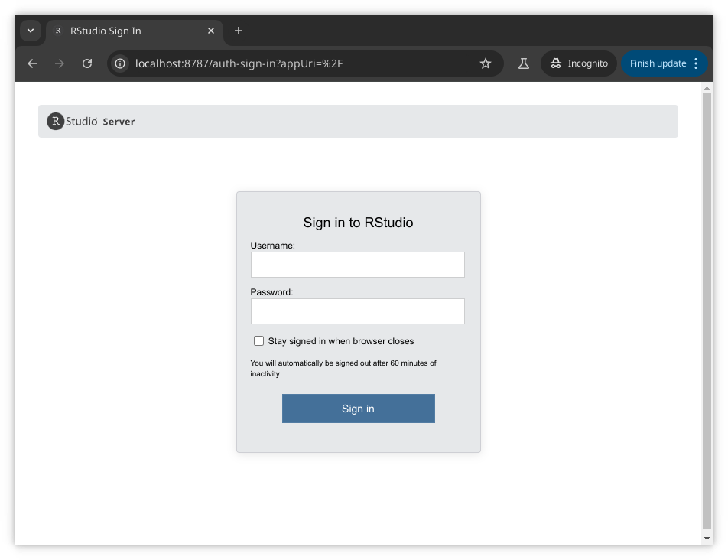Viewport: 728px width, 560px height.
Task: Click the 'Server' text in header
Action: click(119, 122)
